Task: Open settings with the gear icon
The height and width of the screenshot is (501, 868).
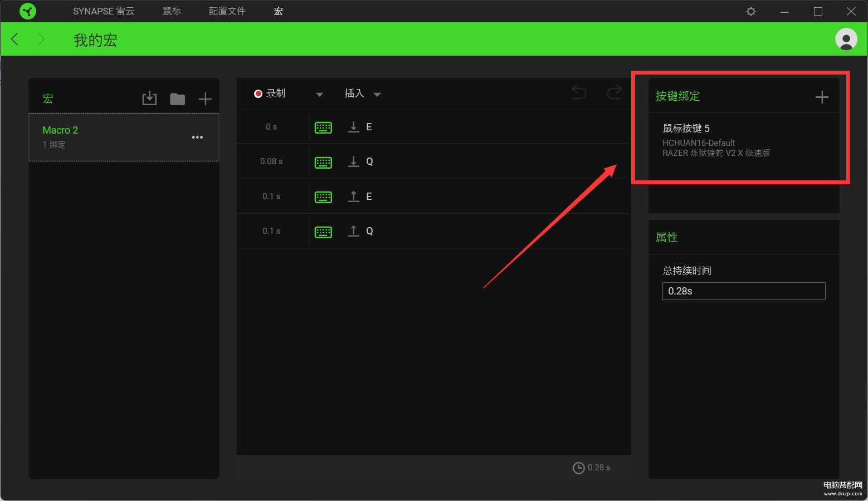Action: [750, 12]
